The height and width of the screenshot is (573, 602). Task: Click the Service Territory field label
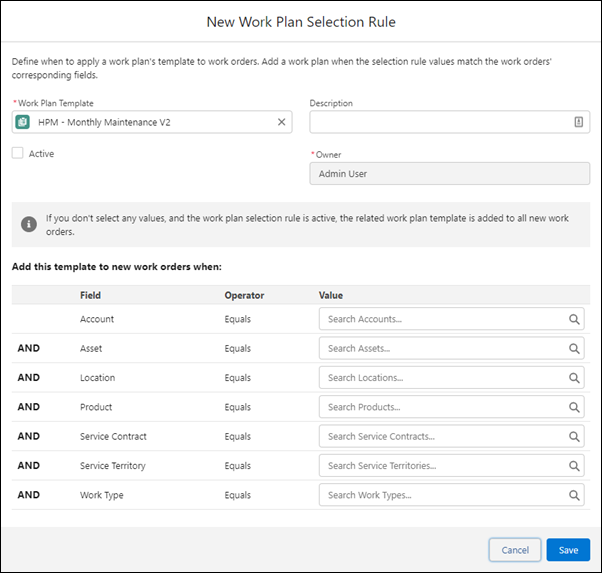tap(113, 466)
